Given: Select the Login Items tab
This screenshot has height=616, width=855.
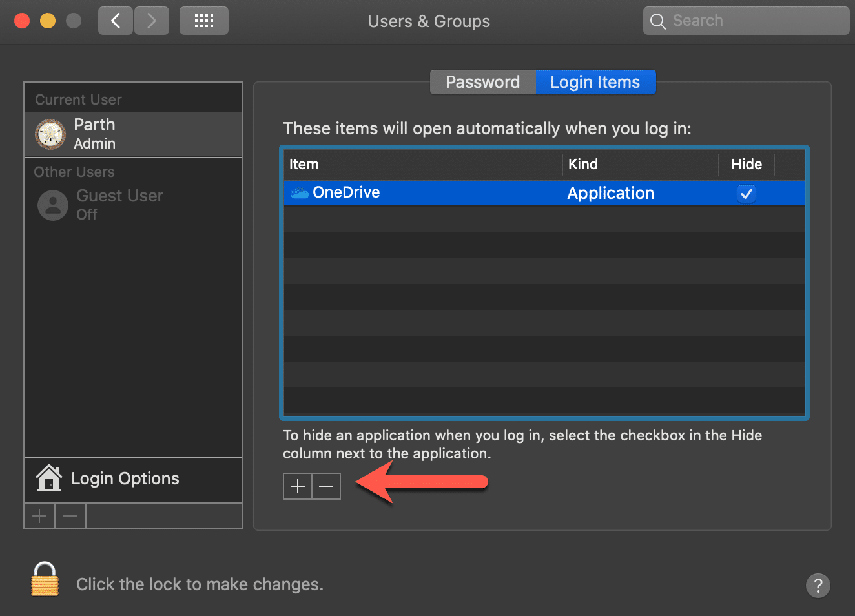Looking at the screenshot, I should point(595,82).
